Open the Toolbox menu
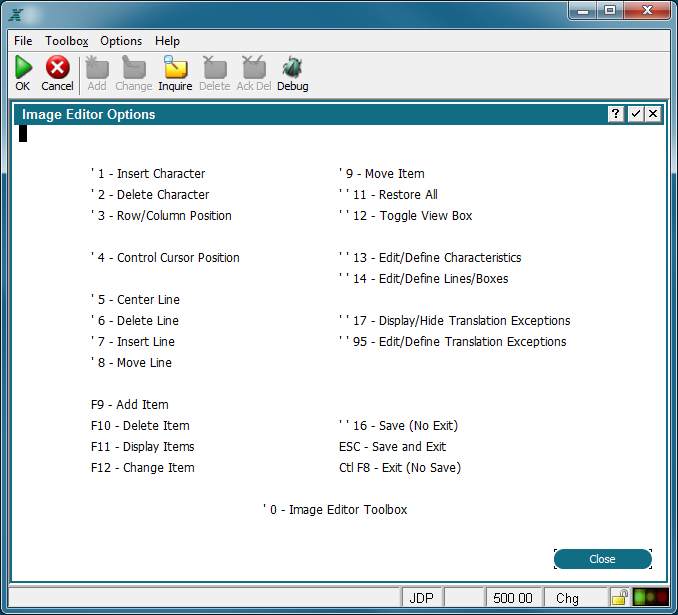Screen dimensions: 678x615 tap(67, 41)
